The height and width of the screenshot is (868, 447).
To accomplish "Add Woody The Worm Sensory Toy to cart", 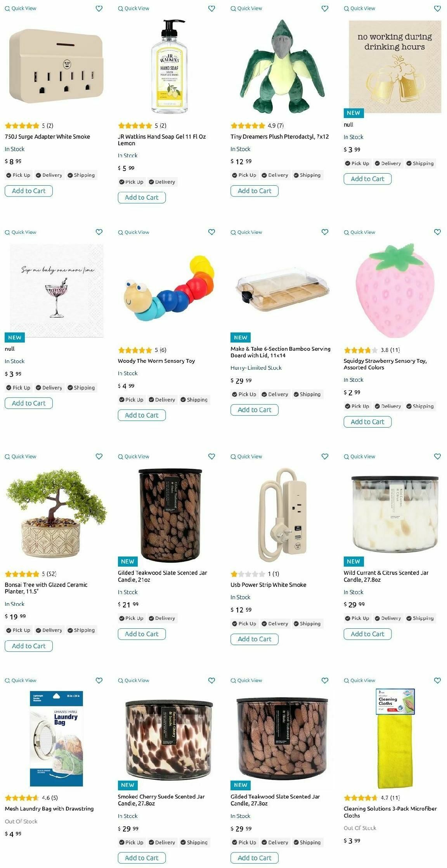I will click(x=142, y=415).
